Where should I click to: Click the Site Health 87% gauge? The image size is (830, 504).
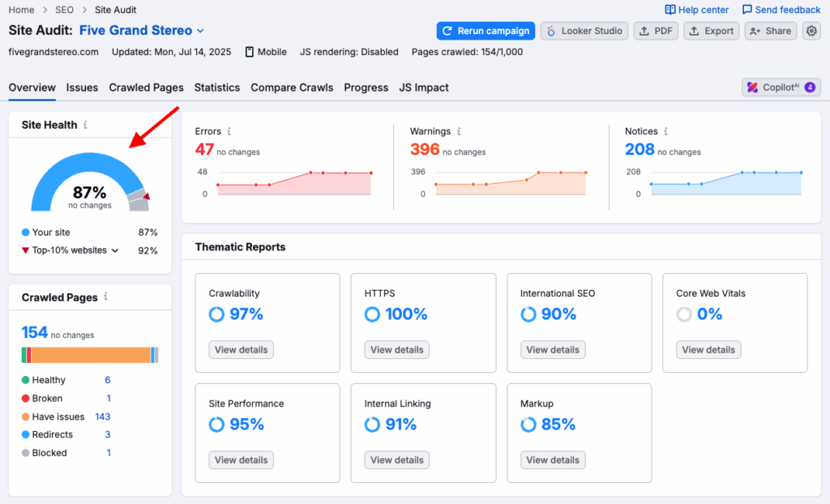pos(89,182)
